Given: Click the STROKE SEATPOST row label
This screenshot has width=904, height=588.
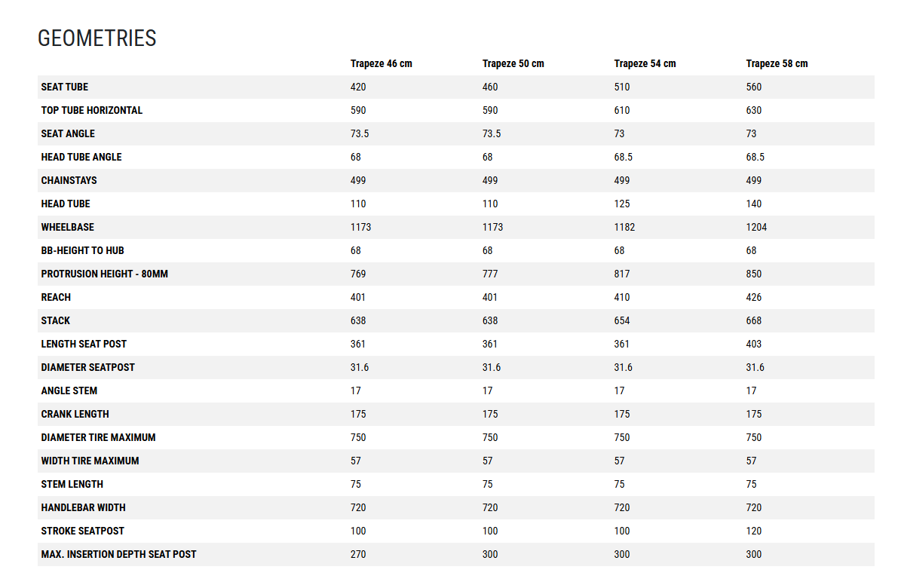Looking at the screenshot, I should 83,531.
